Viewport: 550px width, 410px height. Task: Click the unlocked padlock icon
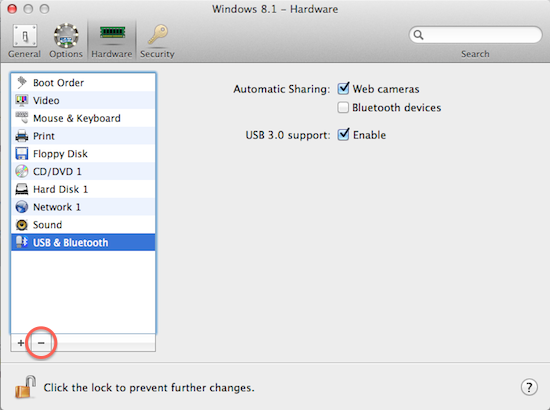[x=26, y=387]
